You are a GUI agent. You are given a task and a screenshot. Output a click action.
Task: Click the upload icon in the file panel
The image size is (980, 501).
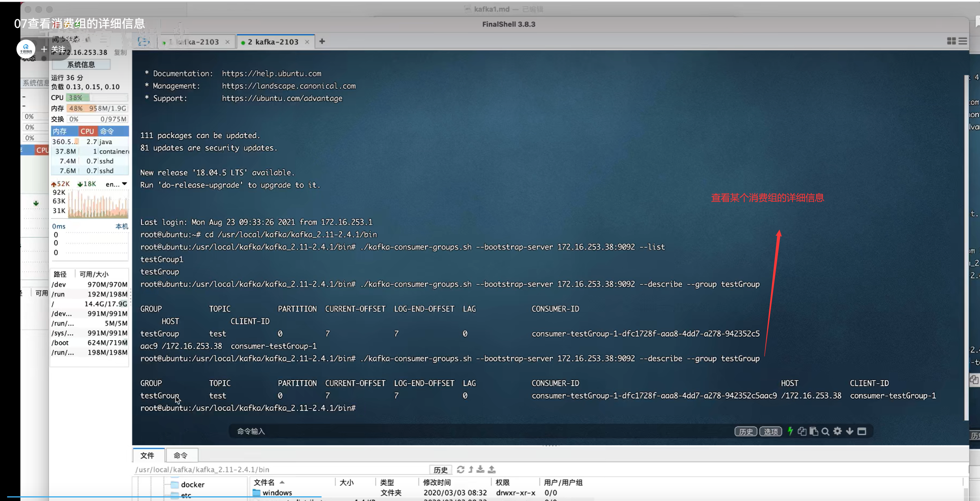(x=492, y=469)
